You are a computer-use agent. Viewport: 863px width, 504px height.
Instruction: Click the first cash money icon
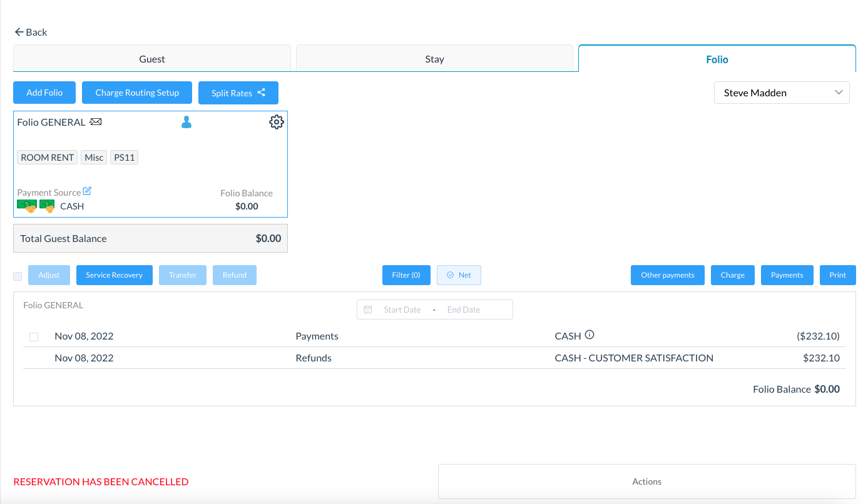pyautogui.click(x=26, y=206)
